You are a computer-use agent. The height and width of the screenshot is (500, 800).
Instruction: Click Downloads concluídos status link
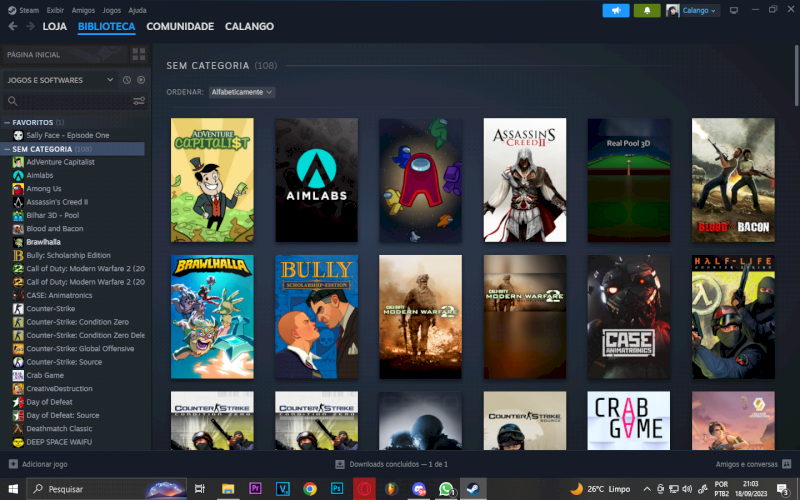(398, 464)
